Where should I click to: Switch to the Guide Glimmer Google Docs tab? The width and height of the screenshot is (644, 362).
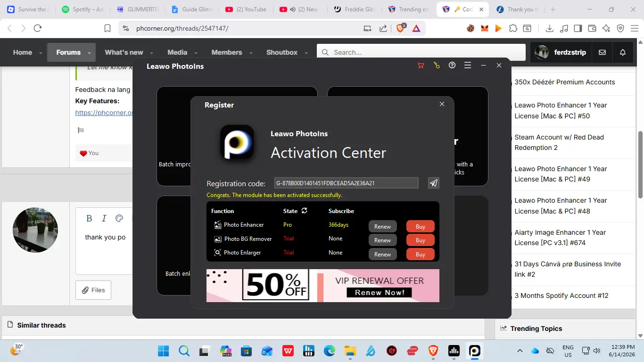[x=192, y=9]
